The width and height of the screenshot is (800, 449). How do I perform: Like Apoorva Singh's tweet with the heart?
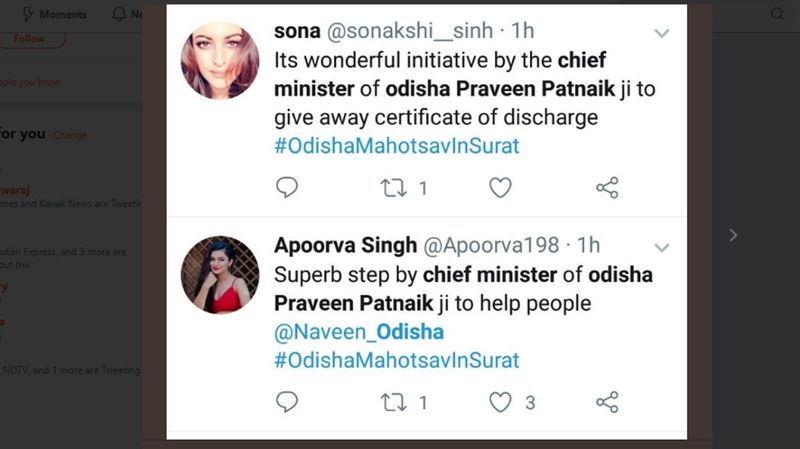(x=500, y=402)
